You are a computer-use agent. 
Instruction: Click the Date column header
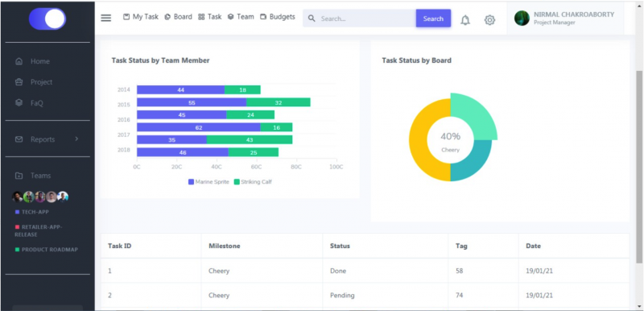(x=534, y=246)
